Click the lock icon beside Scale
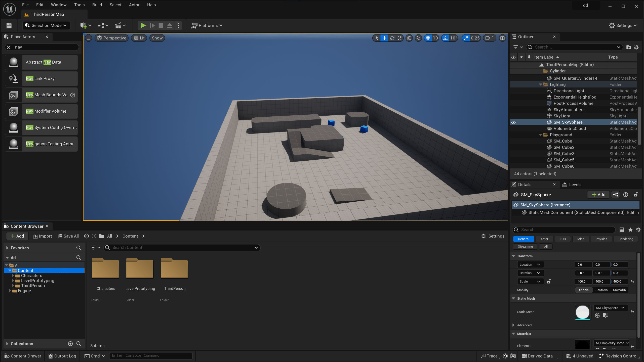This screenshot has width=644, height=362. [x=549, y=281]
